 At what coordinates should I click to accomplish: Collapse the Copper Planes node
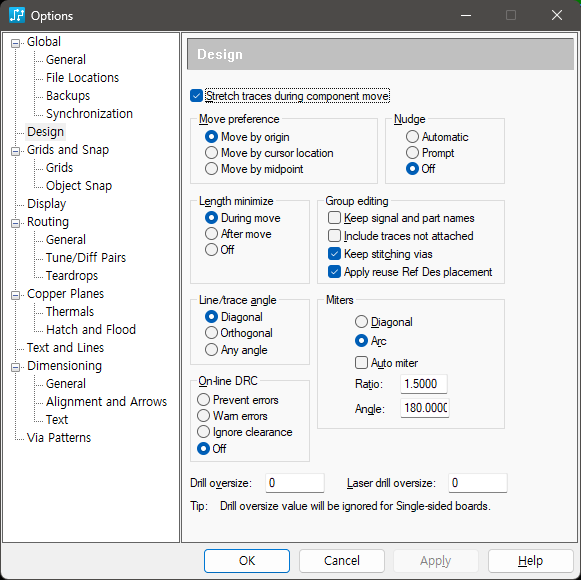[x=15, y=295]
